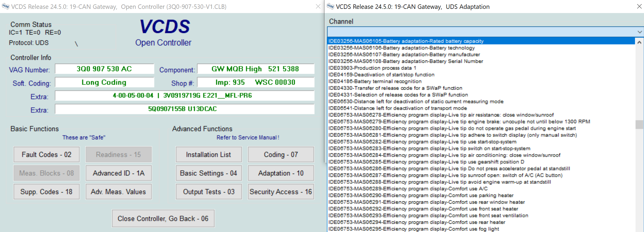Image resolution: width=644 pixels, height=232 pixels.
Task: Select Comfort use front seat heater channel
Action: [481, 209]
